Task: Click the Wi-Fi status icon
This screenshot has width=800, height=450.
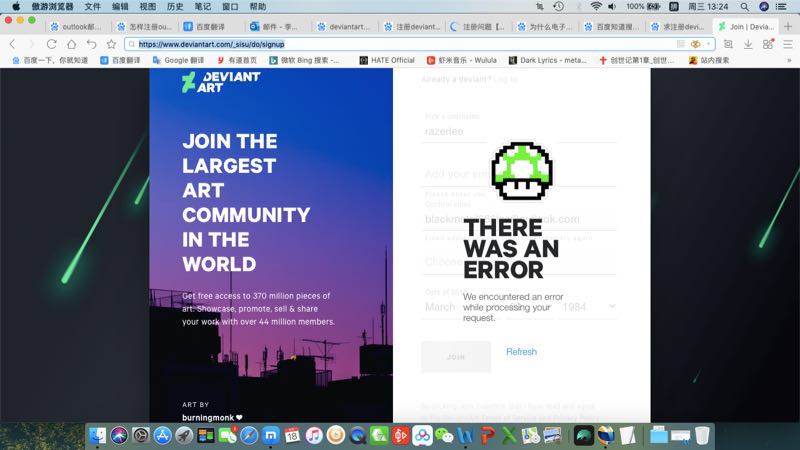Action: [596, 7]
